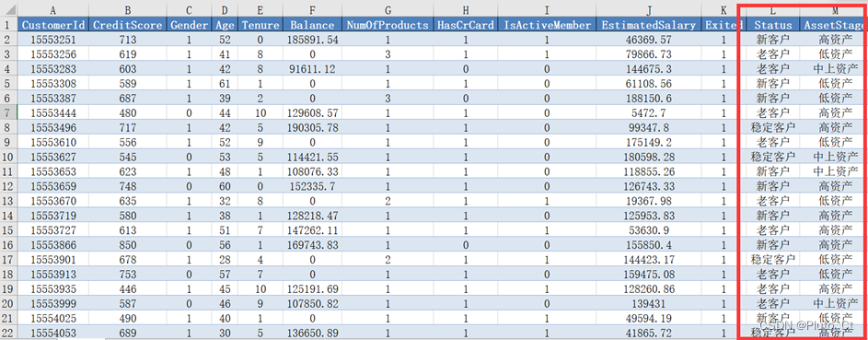Click credit score value 850
868x340 pixels.
click(x=128, y=245)
